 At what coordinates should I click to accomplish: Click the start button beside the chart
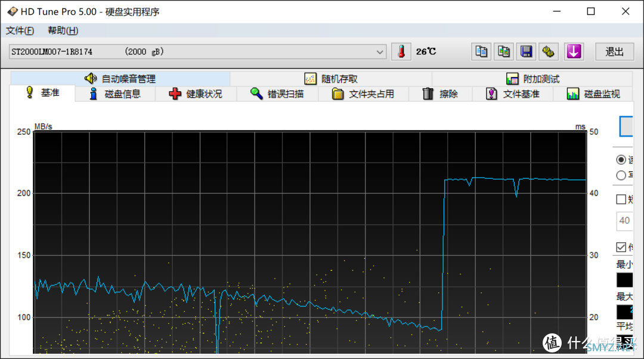coord(626,126)
